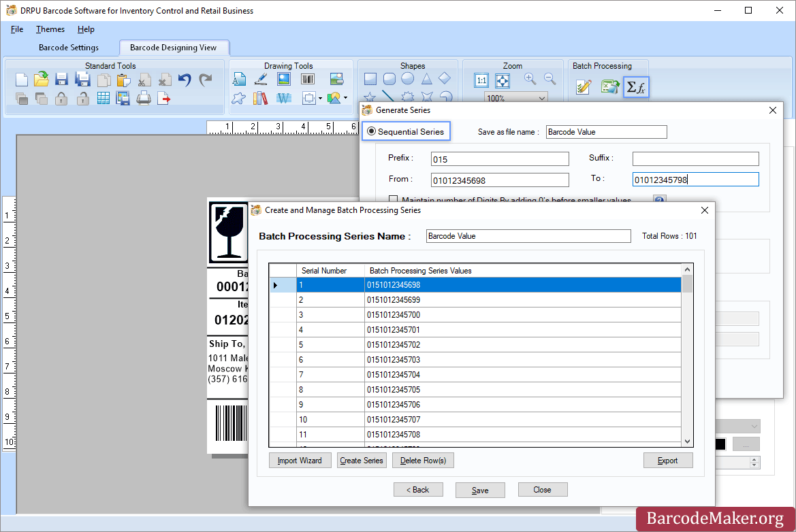
Task: Expand the border tool dropdown arrow
Action: coord(320,99)
